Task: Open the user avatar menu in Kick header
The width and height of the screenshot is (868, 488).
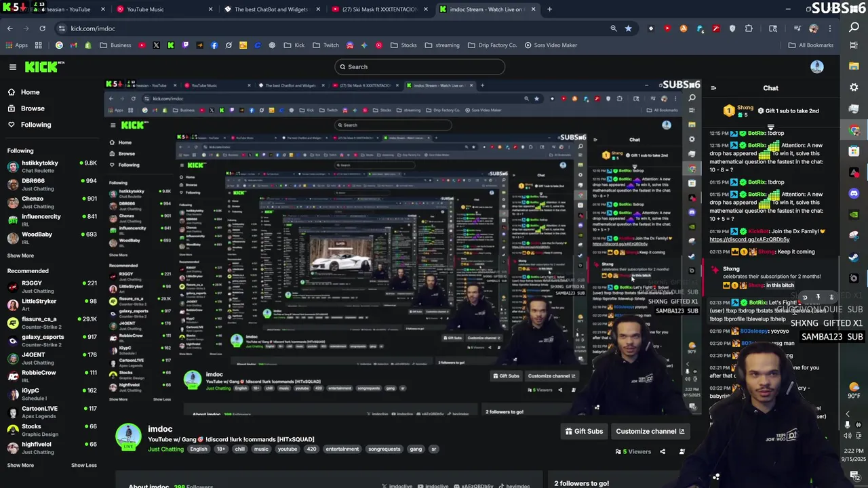Action: point(816,66)
